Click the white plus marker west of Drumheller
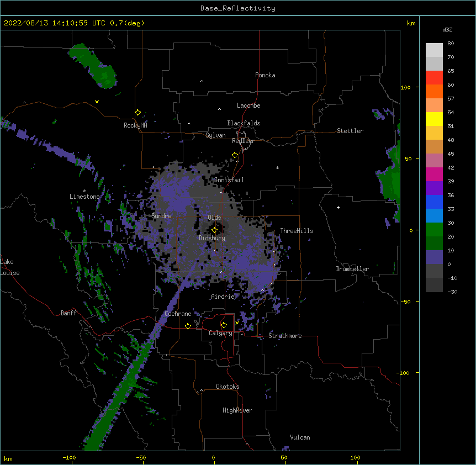 pos(338,207)
